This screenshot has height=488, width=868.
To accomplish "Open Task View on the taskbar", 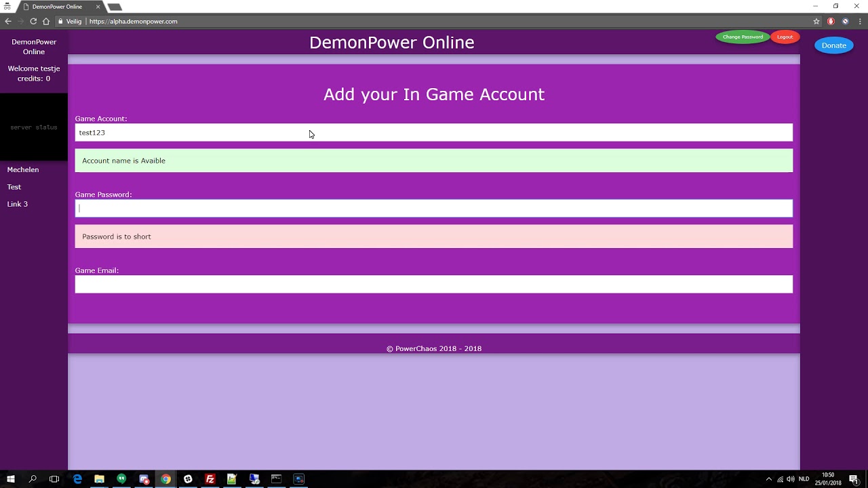I will pyautogui.click(x=55, y=479).
